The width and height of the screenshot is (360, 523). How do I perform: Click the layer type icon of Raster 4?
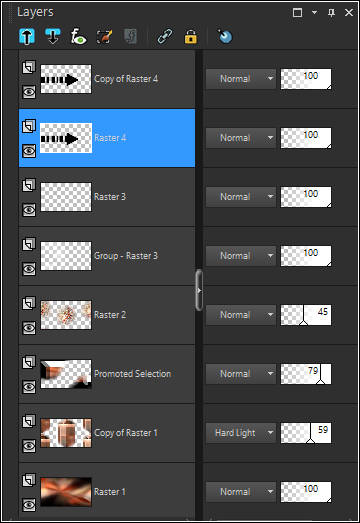point(29,126)
